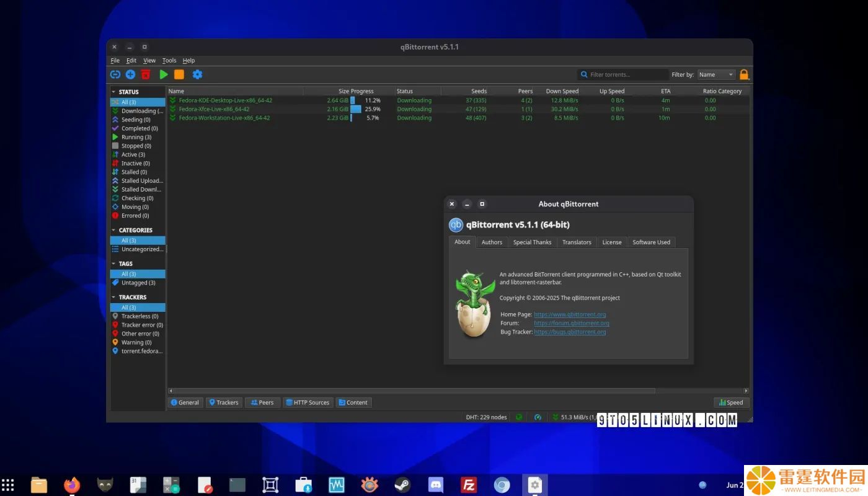Click the Filter torrents search field

point(622,74)
